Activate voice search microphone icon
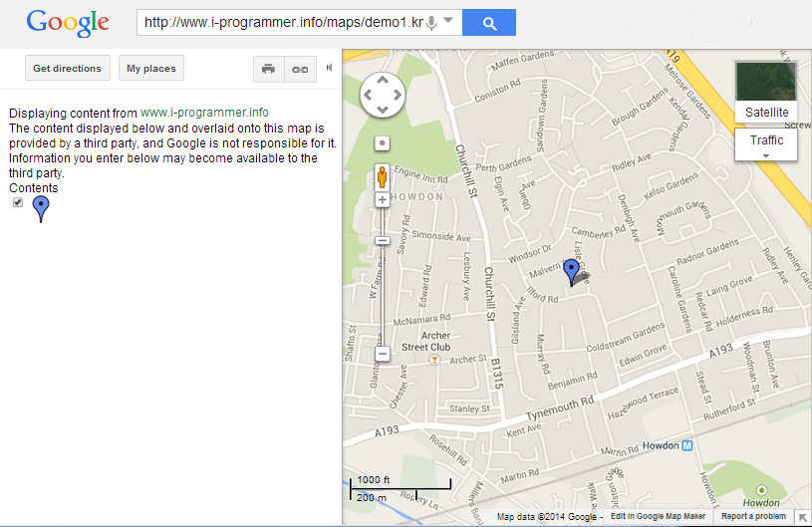The height and width of the screenshot is (527, 812). coord(431,23)
